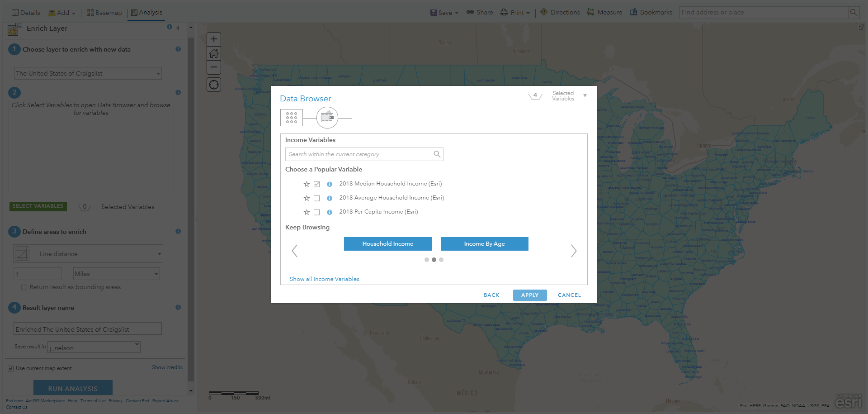Enable Return result as bounding areas
Image resolution: width=868 pixels, height=414 pixels.
(x=24, y=287)
